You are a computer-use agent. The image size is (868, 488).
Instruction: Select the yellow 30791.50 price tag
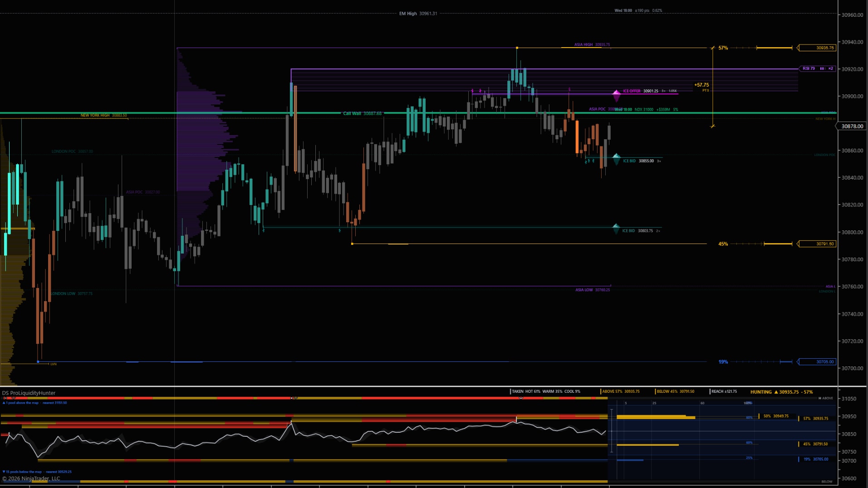click(x=817, y=244)
